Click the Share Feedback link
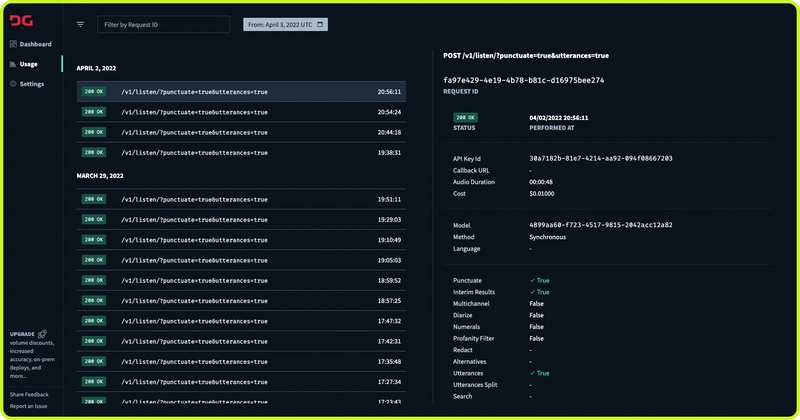This screenshot has height=420, width=800. point(29,395)
